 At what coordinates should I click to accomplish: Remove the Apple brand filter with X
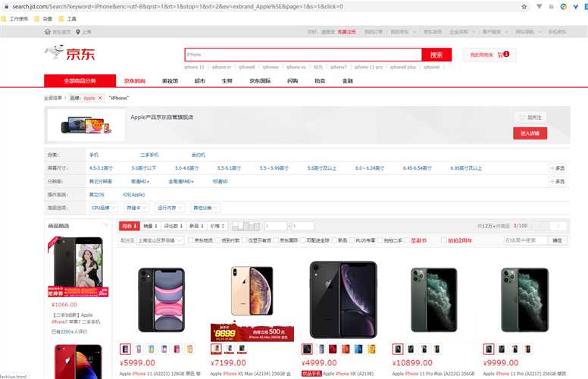point(100,98)
